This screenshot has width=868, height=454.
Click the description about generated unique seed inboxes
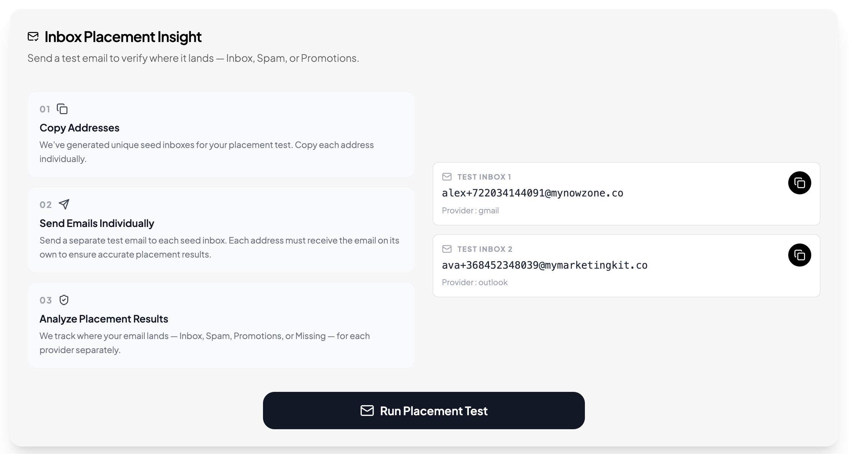[x=207, y=152]
